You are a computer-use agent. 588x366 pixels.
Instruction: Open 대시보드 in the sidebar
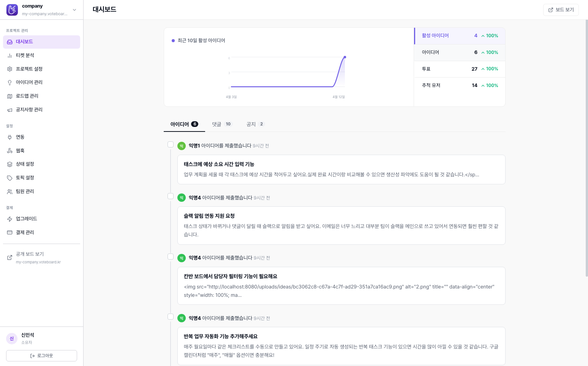tap(41, 42)
